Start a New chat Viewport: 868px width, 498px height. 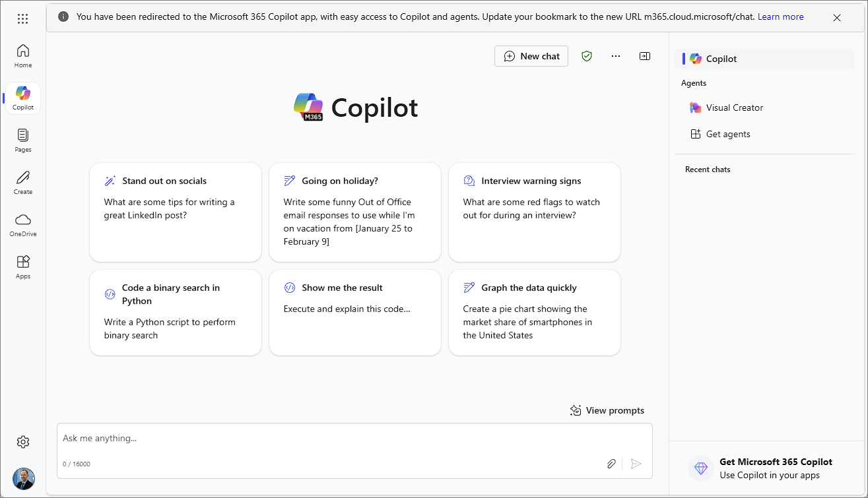(x=531, y=56)
